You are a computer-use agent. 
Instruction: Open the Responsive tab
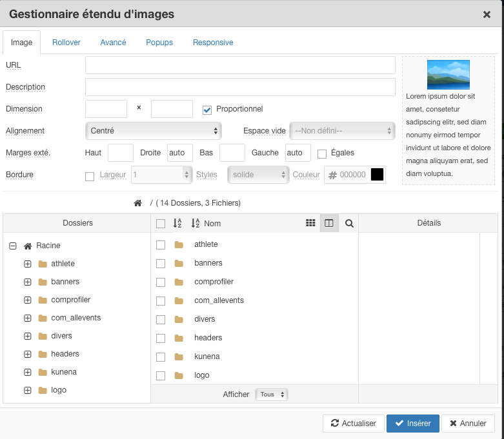[213, 43]
